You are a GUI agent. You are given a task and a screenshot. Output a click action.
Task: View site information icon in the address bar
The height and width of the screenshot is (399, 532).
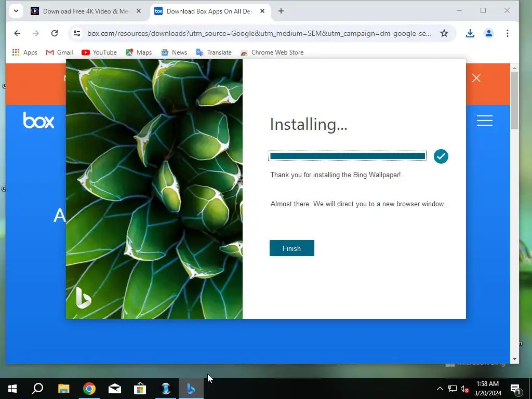pyautogui.click(x=77, y=33)
